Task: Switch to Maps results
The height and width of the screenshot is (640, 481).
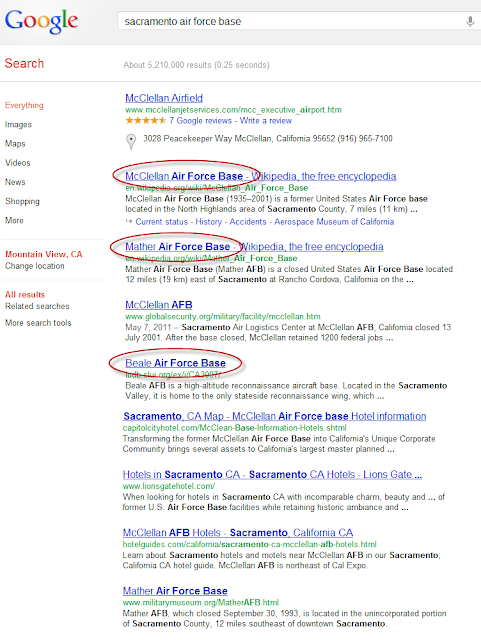Action: [x=15, y=144]
